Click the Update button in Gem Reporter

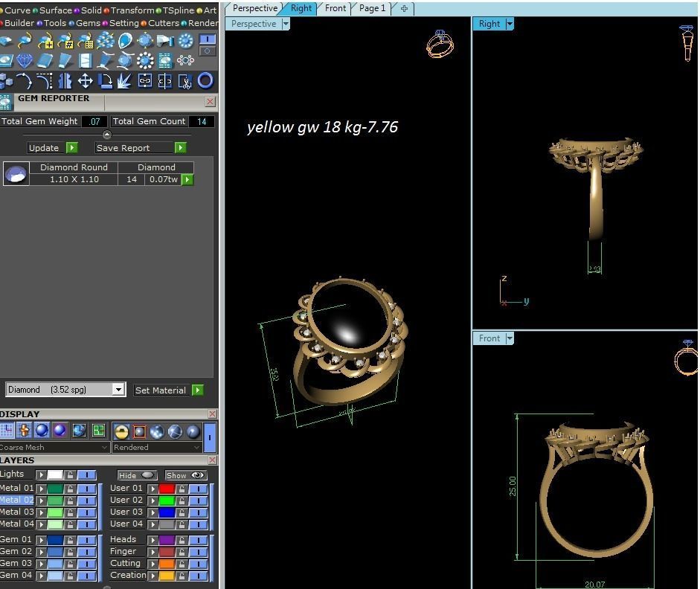coord(53,148)
